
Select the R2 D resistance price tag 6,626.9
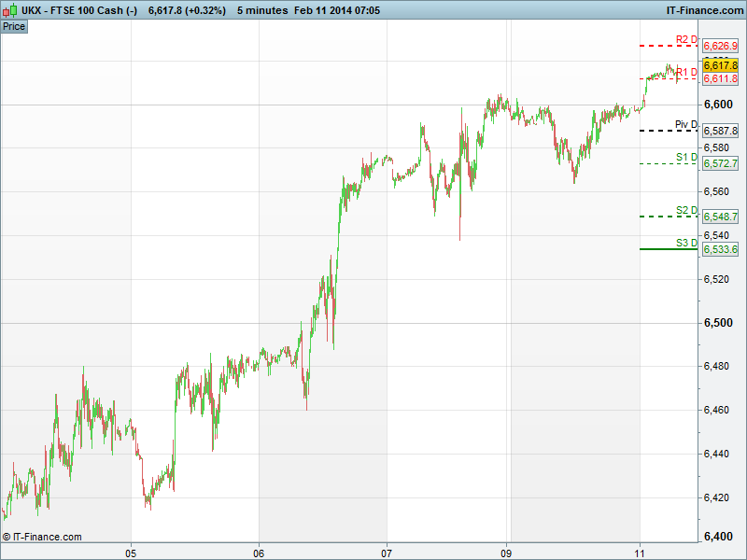point(720,46)
